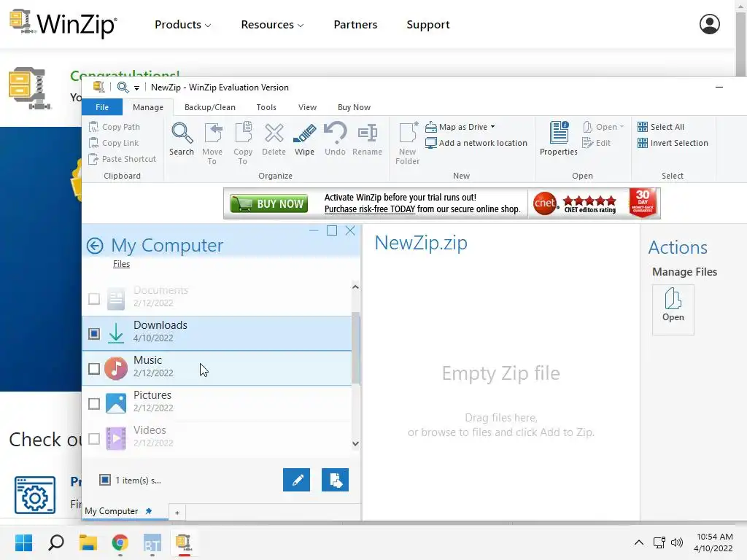Expand Products menu on WinZip webpage
This screenshot has height=560, width=747.
click(x=183, y=24)
